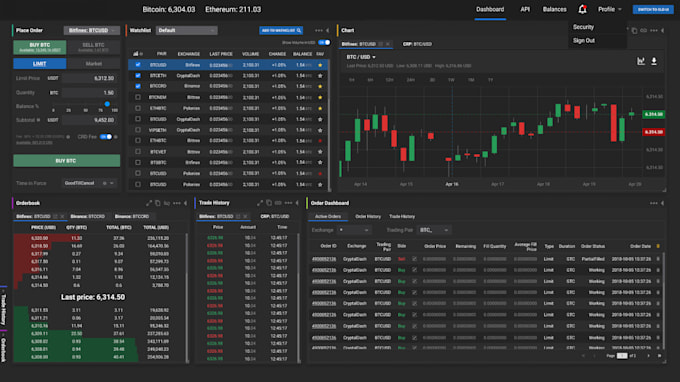Click the Chart panel copy icon

tap(634, 30)
